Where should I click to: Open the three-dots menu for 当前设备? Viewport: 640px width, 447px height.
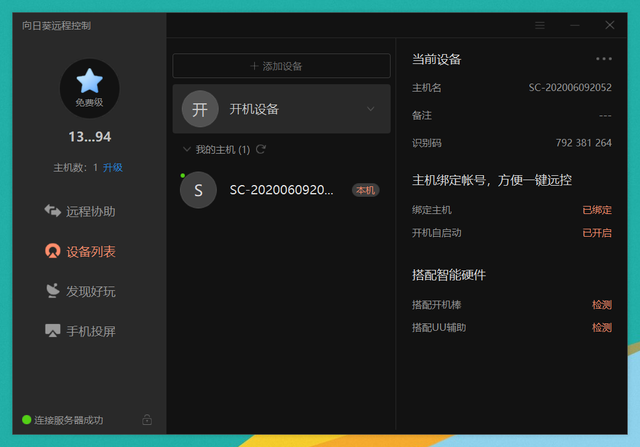click(x=604, y=59)
